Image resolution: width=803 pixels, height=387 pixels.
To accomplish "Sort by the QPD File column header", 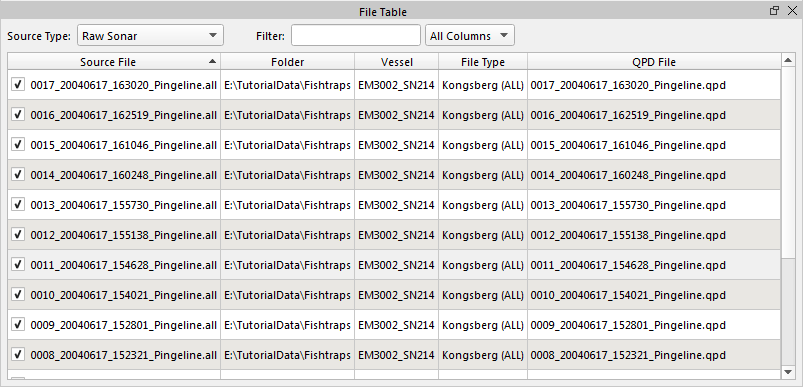I will pyautogui.click(x=654, y=61).
